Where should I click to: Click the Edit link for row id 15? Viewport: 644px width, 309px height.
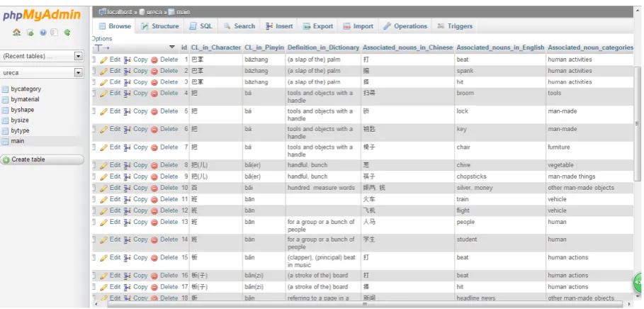click(115, 258)
